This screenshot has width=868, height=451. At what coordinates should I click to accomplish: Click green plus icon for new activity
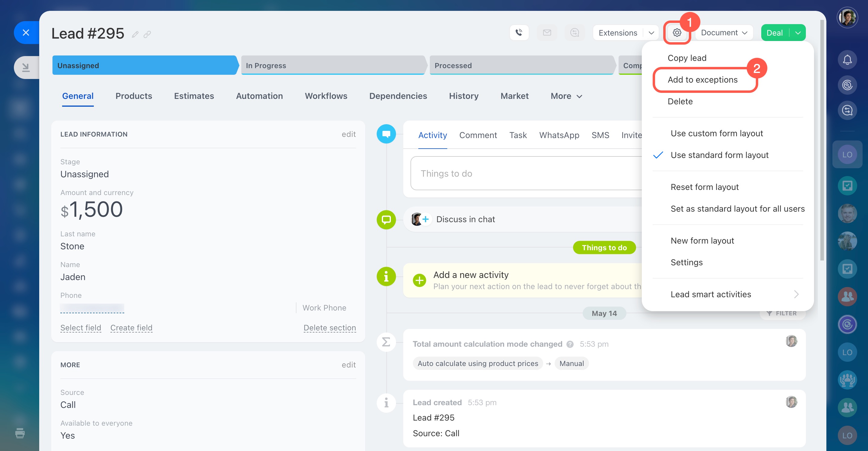(x=420, y=280)
